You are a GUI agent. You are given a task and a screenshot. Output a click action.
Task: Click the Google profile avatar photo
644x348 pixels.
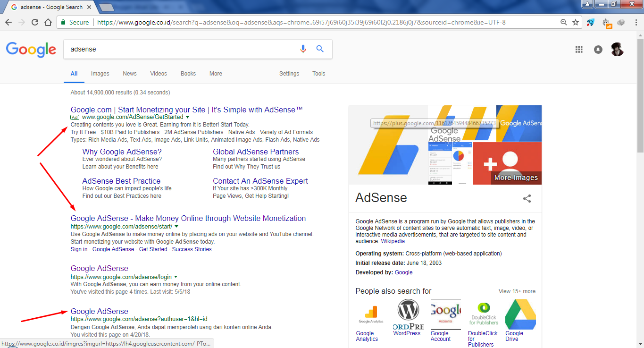(x=617, y=49)
